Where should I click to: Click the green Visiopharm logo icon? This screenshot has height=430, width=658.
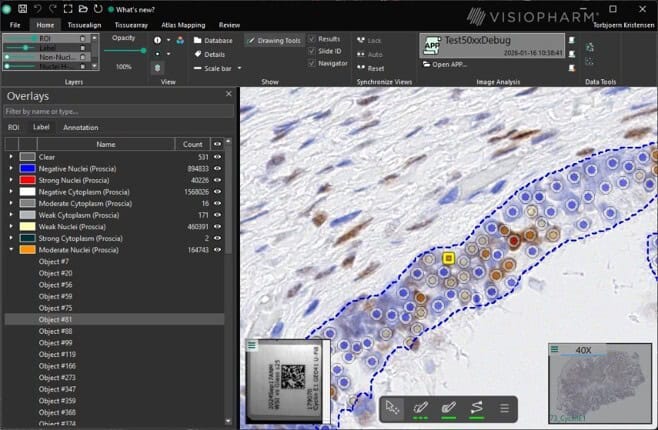click(x=6, y=9)
